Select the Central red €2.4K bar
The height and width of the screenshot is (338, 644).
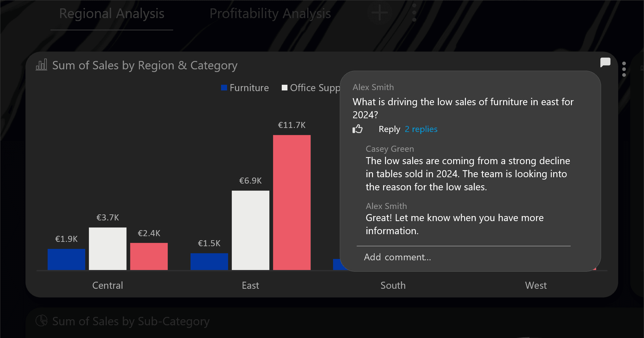[x=149, y=256]
